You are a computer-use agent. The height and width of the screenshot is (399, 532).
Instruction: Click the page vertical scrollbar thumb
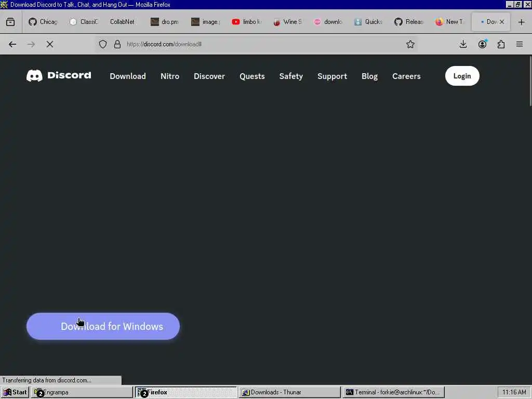(x=530, y=82)
